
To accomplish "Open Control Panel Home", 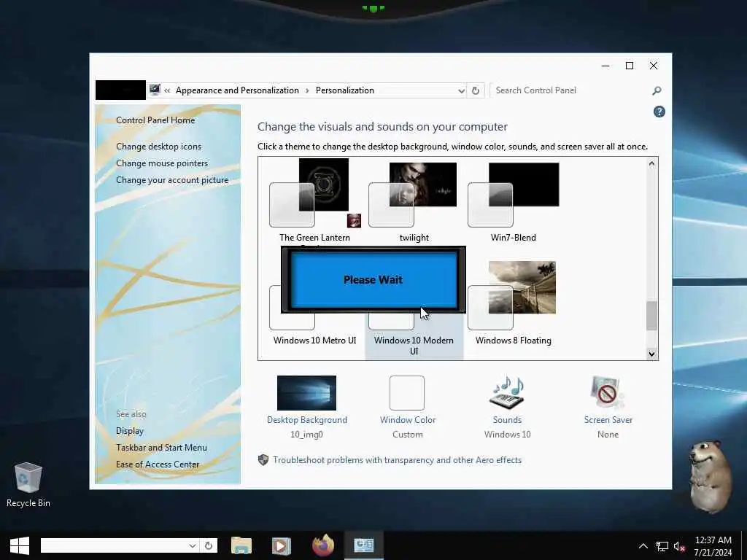I will pyautogui.click(x=155, y=120).
